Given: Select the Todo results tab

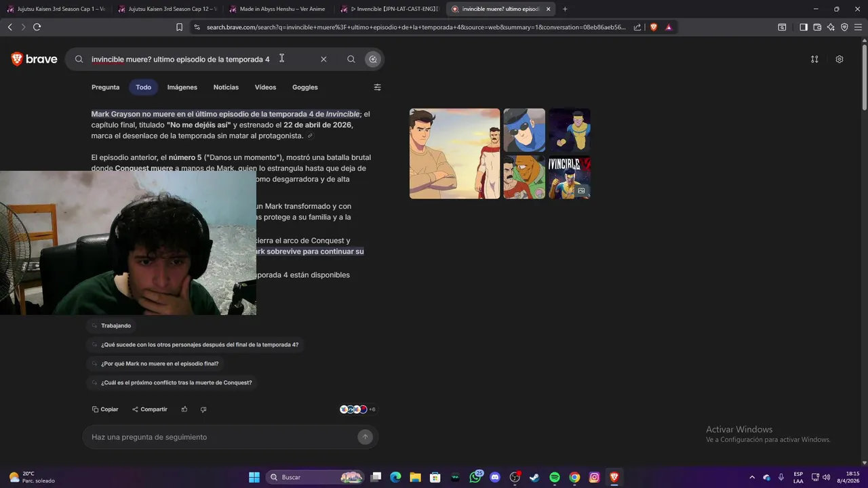Looking at the screenshot, I should pos(143,87).
